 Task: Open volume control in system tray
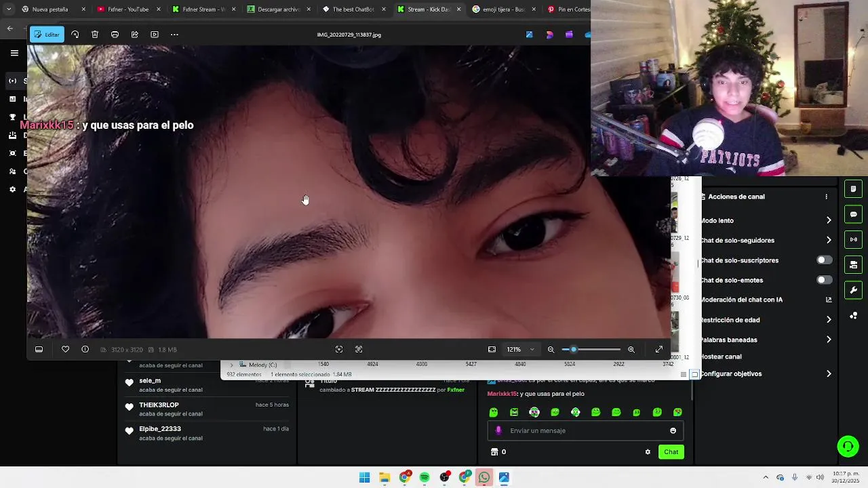[820, 477]
